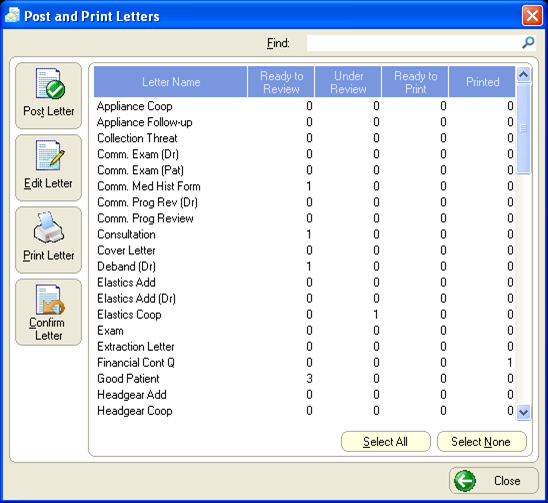Click scrollbar up arrow in letter list
Image resolution: width=548 pixels, height=503 pixels.
coord(523,74)
